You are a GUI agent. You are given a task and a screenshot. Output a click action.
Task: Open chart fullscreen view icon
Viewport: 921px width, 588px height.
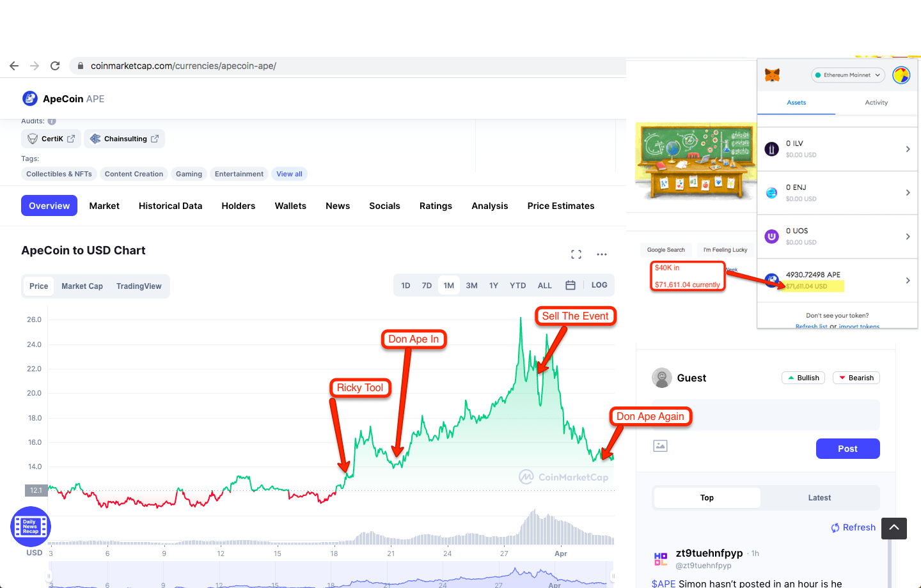[576, 254]
